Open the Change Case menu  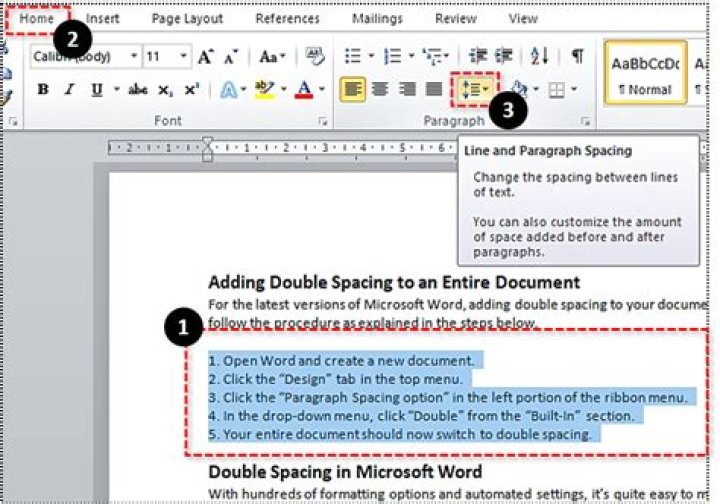tap(272, 56)
